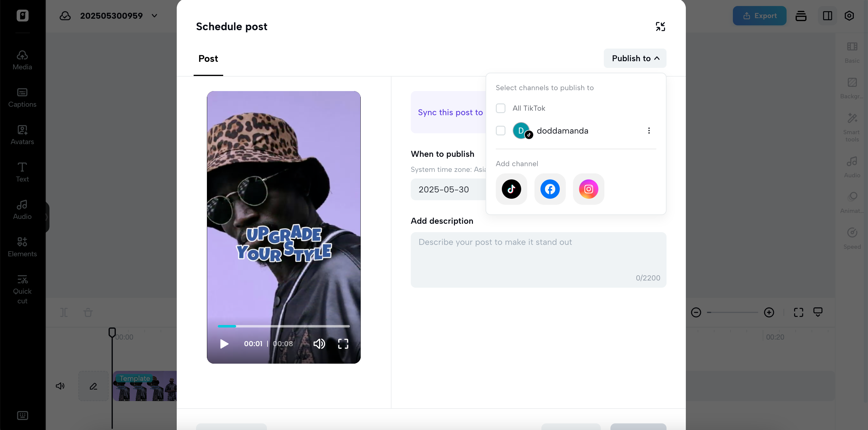The image size is (868, 430).
Task: Check the All TikTok checkbox
Action: 500,108
